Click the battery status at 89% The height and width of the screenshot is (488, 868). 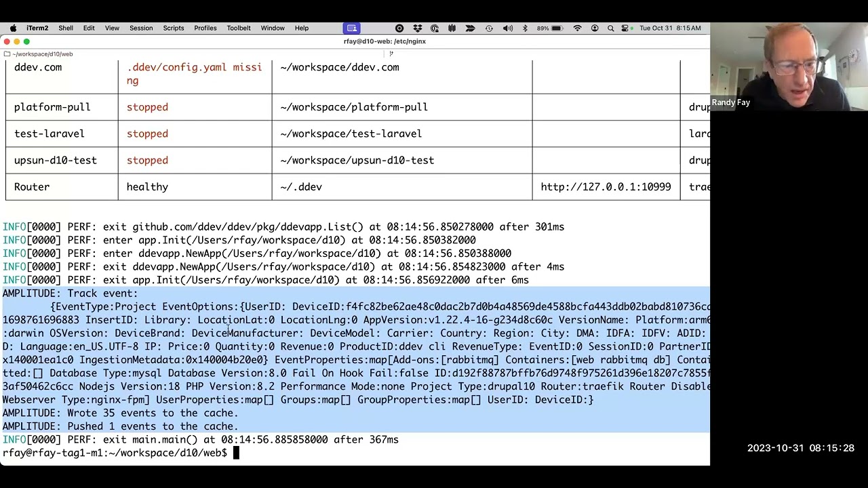tap(550, 28)
